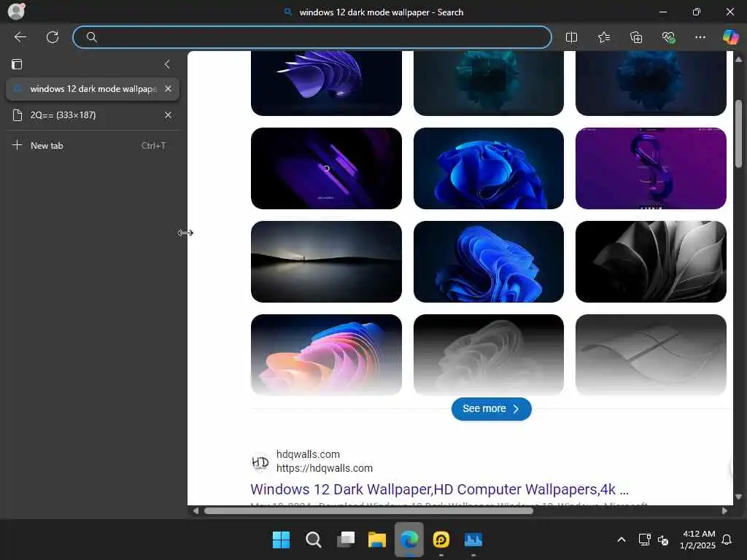Show hidden system tray icons
The image size is (747, 560).
[622, 540]
